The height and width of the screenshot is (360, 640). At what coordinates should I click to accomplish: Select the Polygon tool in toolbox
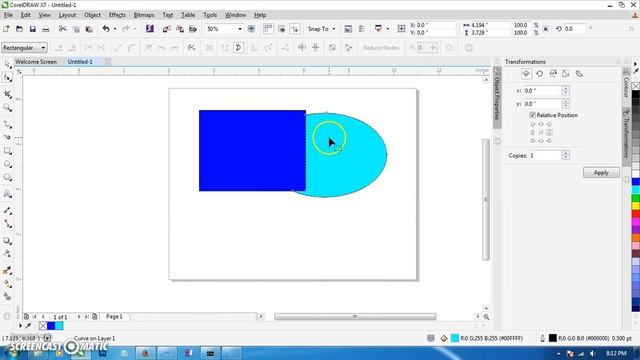tap(7, 178)
